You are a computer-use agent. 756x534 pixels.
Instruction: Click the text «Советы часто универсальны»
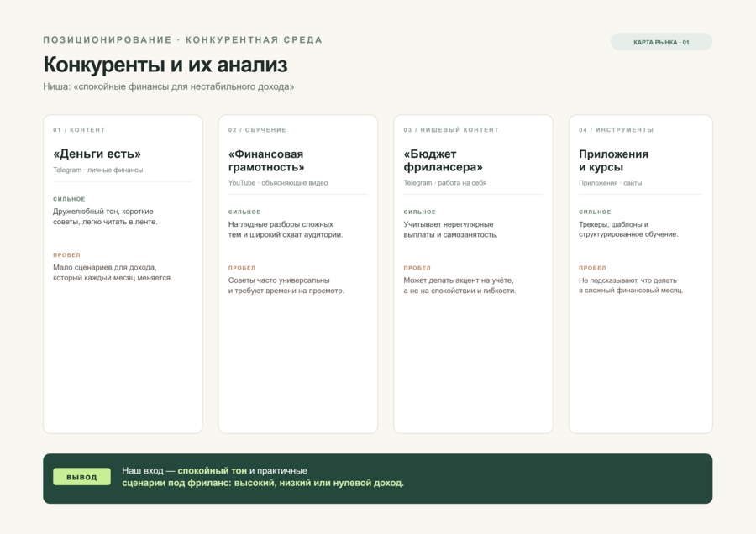[x=286, y=285]
